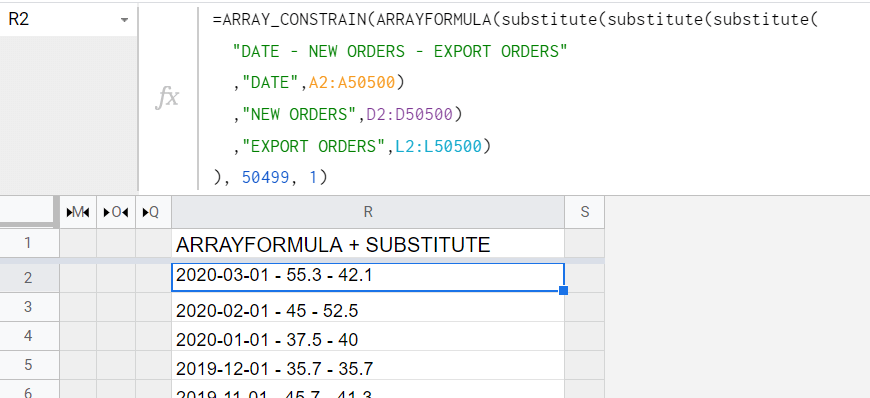Open the Name box dropdown arrow
This screenshot has width=870, height=398.
pyautogui.click(x=124, y=21)
